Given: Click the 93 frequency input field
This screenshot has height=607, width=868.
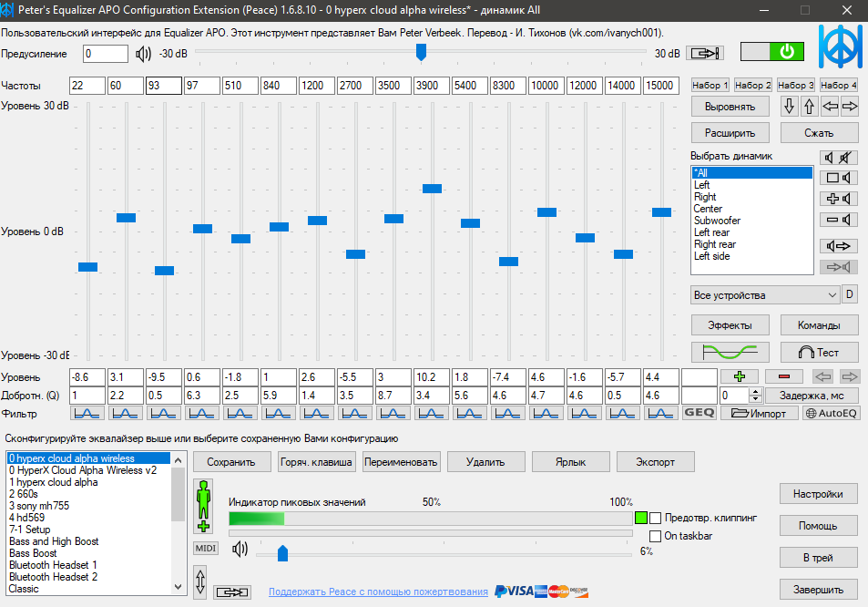Looking at the screenshot, I should coord(164,86).
